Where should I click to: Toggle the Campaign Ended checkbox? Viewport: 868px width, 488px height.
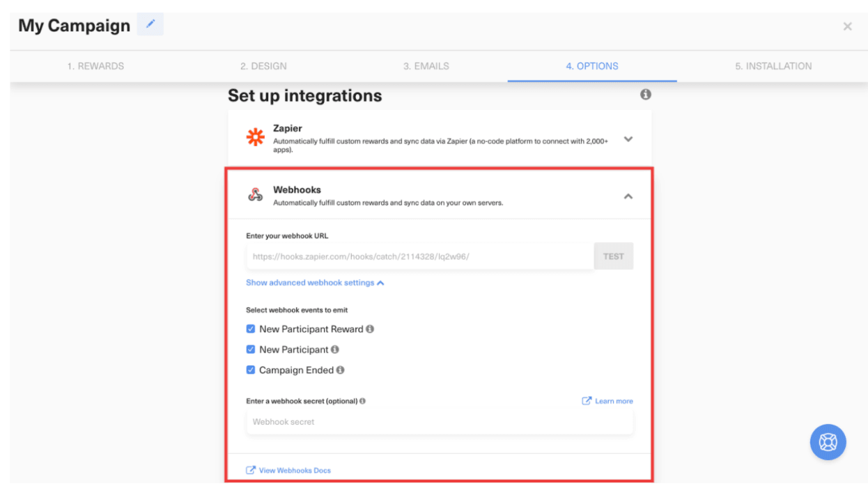pos(251,370)
